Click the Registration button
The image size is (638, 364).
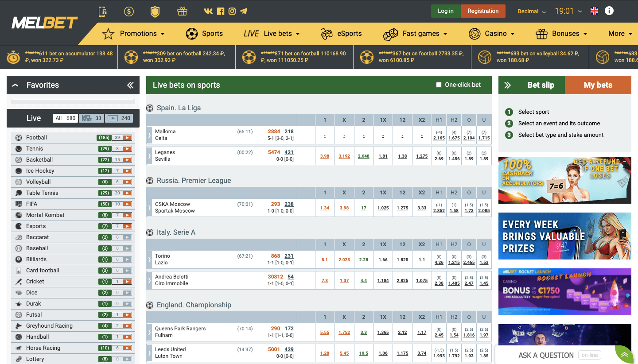(483, 11)
